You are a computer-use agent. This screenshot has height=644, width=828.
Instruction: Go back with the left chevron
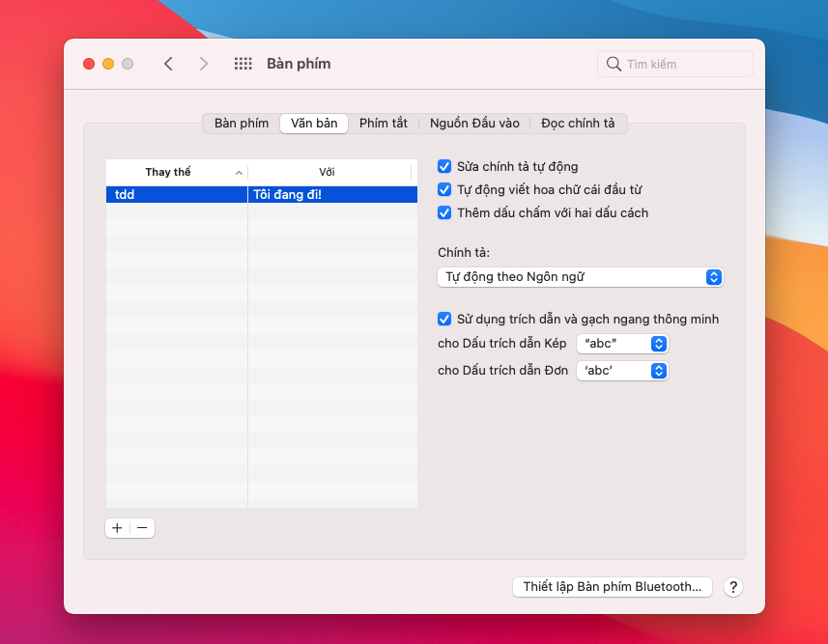pyautogui.click(x=168, y=64)
